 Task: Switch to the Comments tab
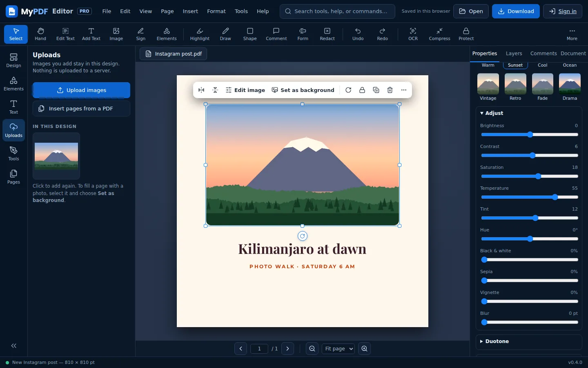coord(543,54)
